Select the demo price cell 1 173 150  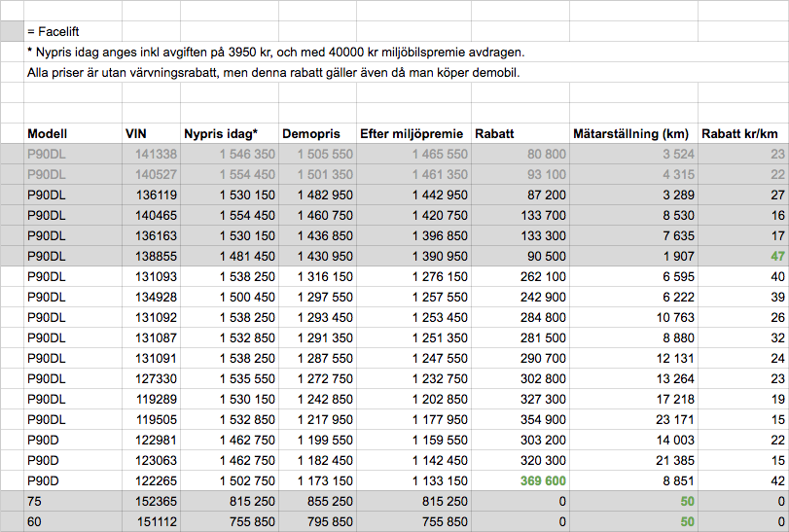point(315,481)
